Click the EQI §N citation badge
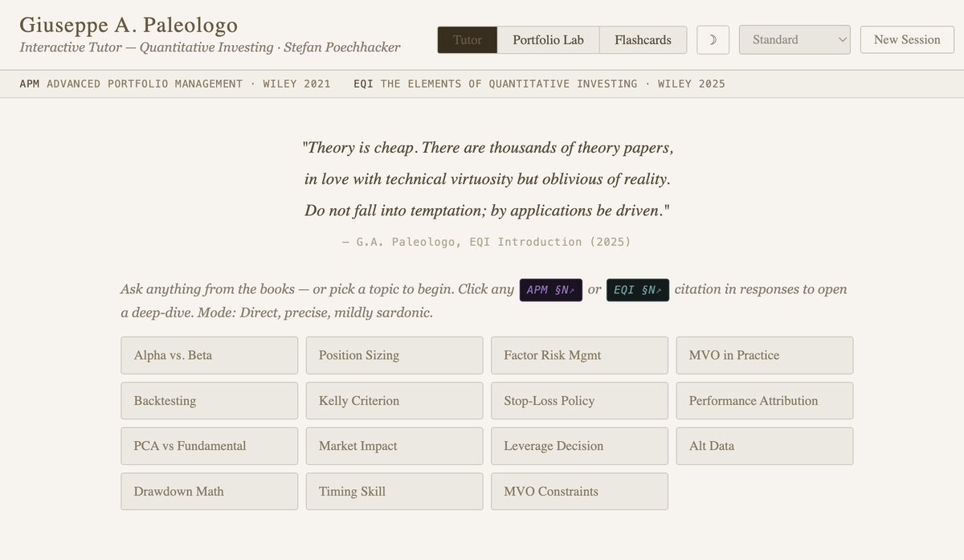The image size is (964, 560). coord(638,290)
